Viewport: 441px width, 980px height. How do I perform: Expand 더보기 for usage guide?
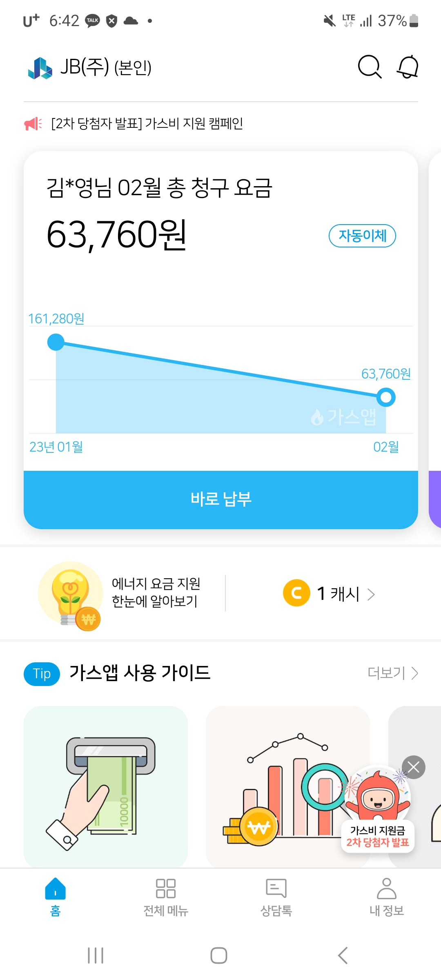click(x=392, y=673)
